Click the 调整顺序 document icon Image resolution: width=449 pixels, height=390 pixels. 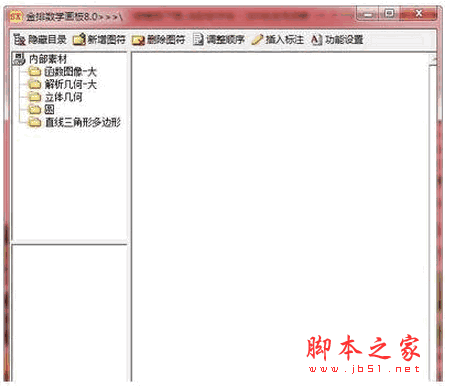click(x=198, y=40)
